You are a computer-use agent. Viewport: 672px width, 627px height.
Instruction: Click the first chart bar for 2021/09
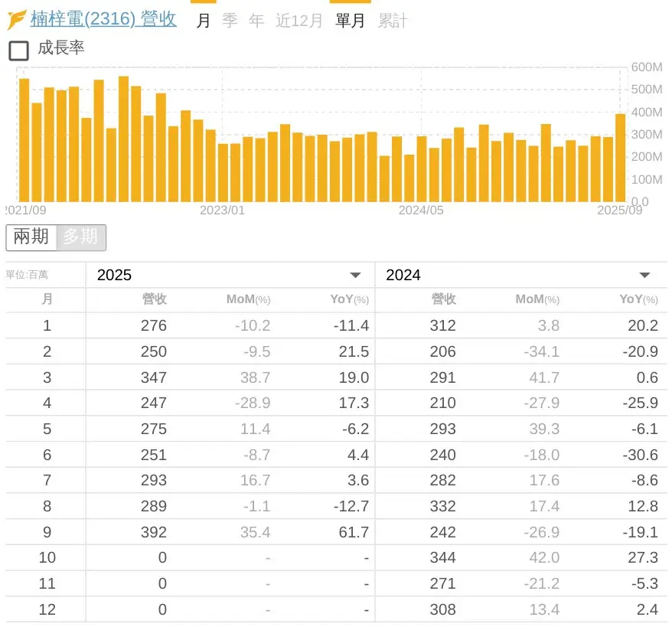pyautogui.click(x=24, y=140)
